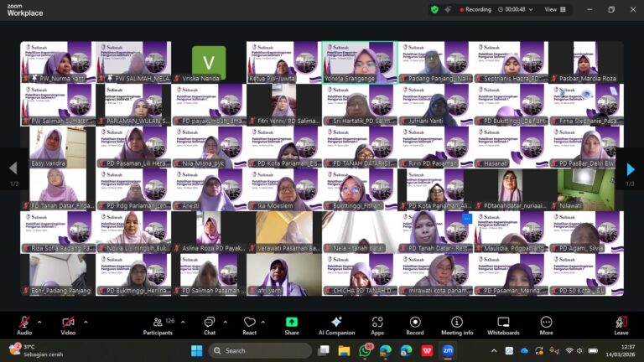
Task: Open the React emoji menu
Action: coord(249,325)
